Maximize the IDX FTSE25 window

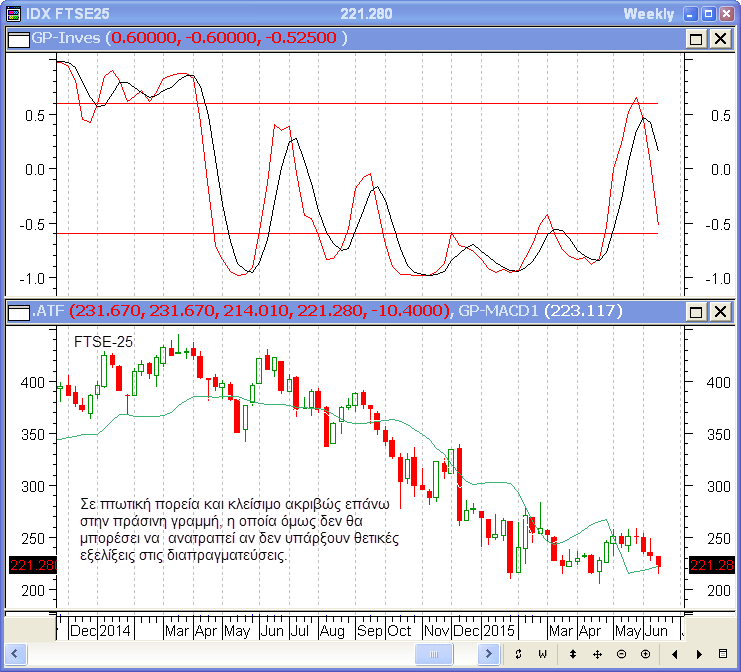pyautogui.click(x=708, y=14)
